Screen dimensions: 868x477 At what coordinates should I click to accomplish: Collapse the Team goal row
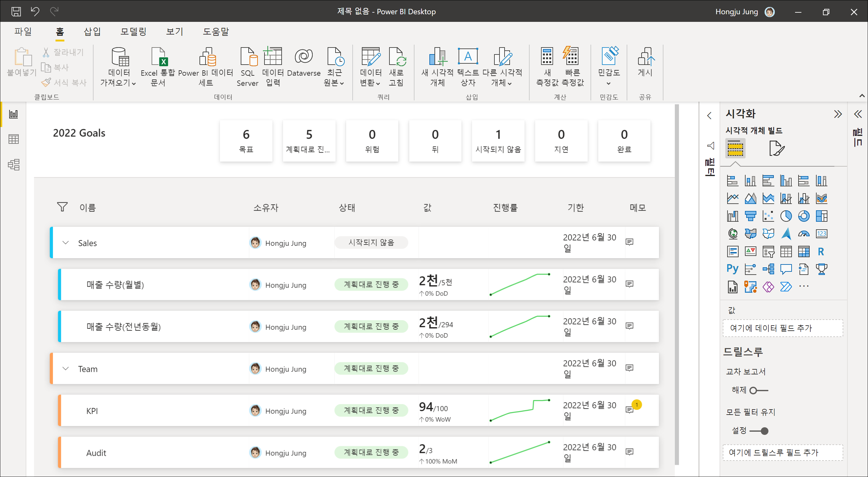click(x=66, y=369)
